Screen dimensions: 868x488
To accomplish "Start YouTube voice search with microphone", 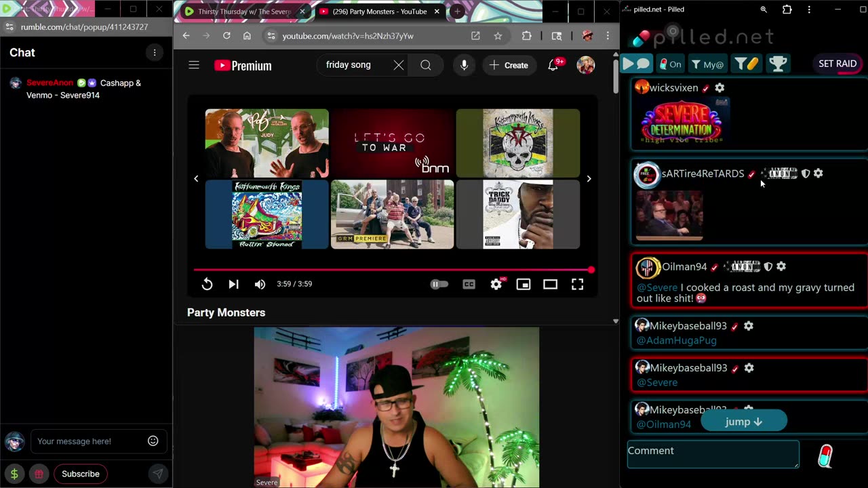I will [464, 65].
